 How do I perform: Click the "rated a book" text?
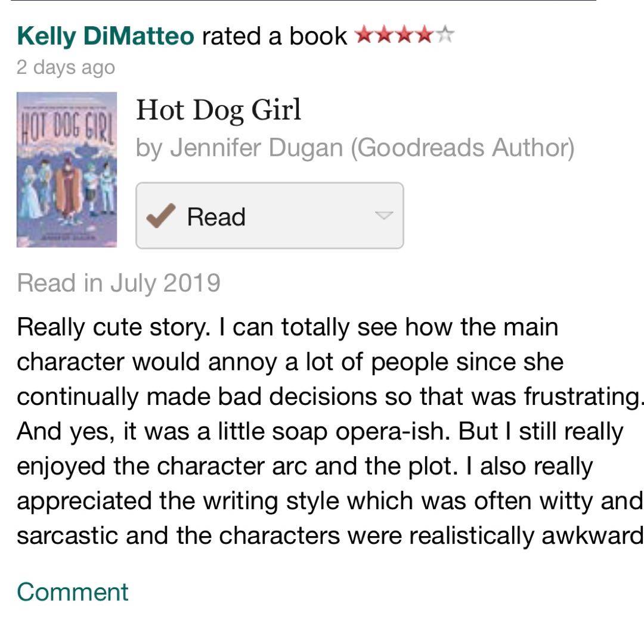coord(274,36)
